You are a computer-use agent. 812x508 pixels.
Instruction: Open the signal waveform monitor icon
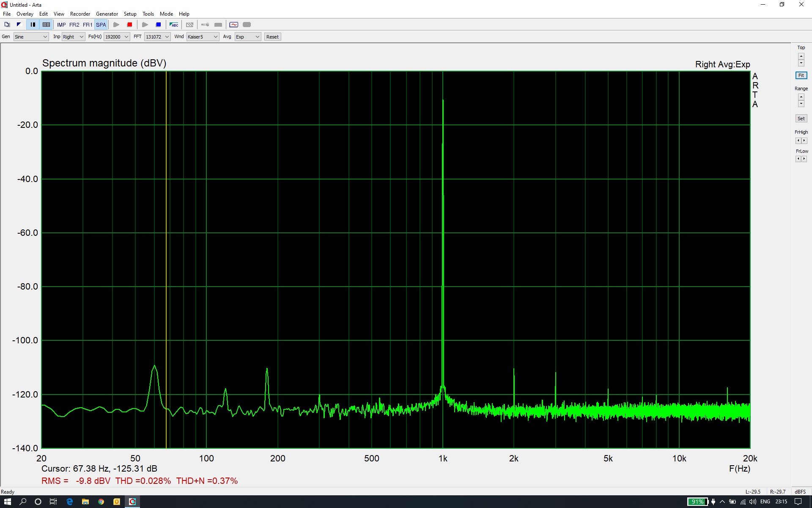[x=234, y=25]
